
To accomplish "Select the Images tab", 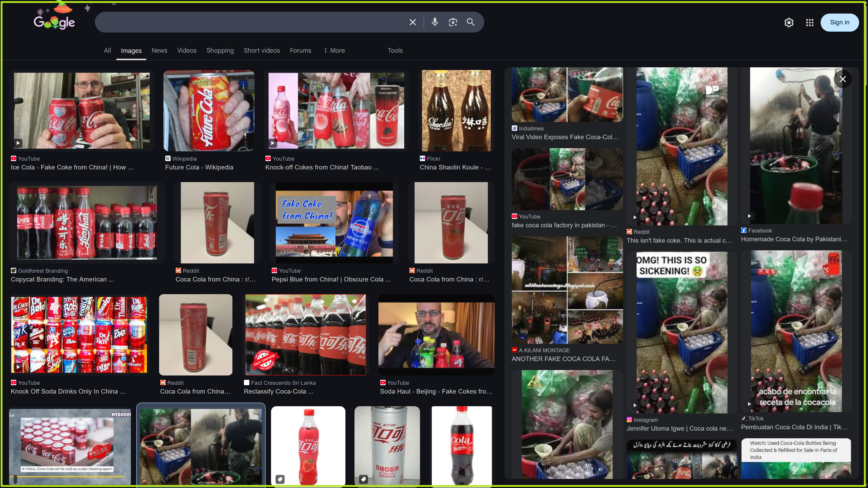I will click(x=131, y=51).
